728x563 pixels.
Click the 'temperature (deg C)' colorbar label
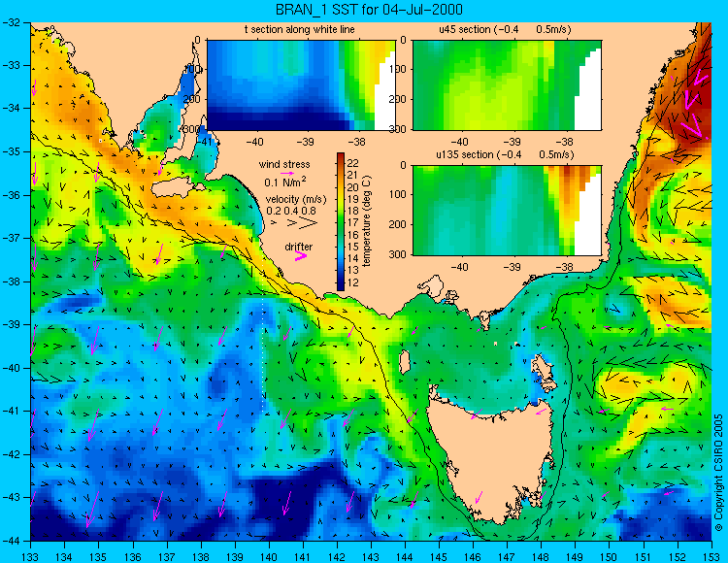tap(367, 221)
